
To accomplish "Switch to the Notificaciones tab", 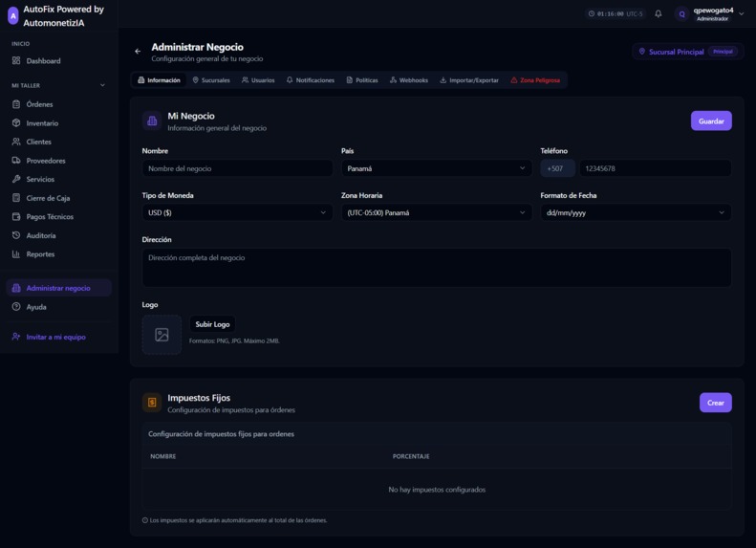I will 311,80.
